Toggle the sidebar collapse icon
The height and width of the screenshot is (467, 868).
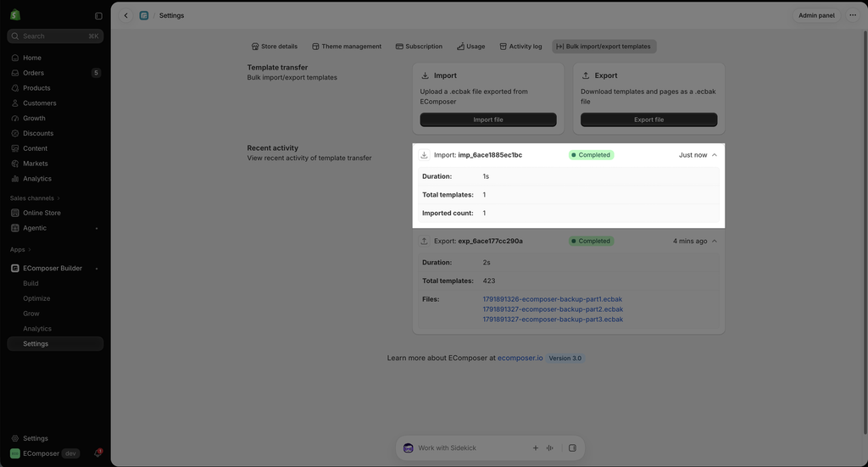pos(98,16)
